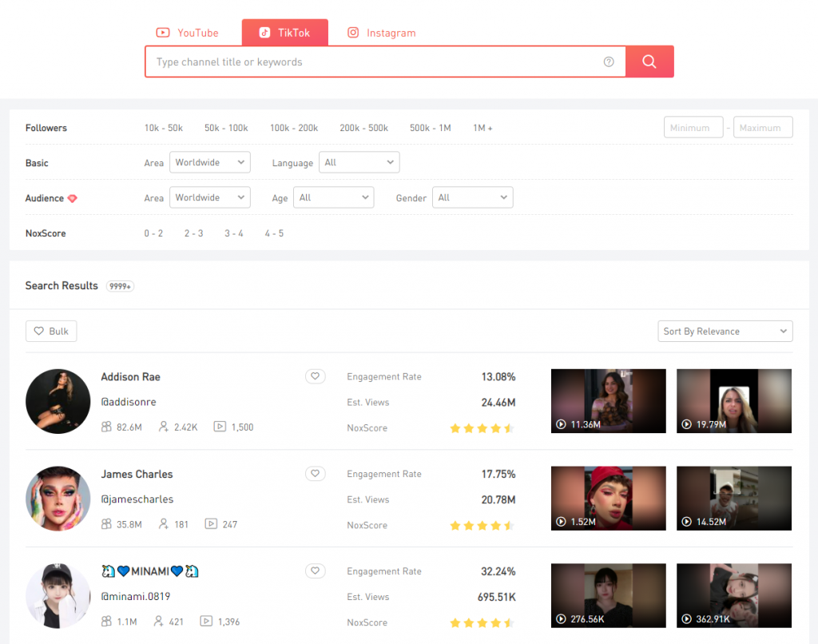Focus the channel title or keywords search field
The image size is (818, 644).
[x=385, y=62]
